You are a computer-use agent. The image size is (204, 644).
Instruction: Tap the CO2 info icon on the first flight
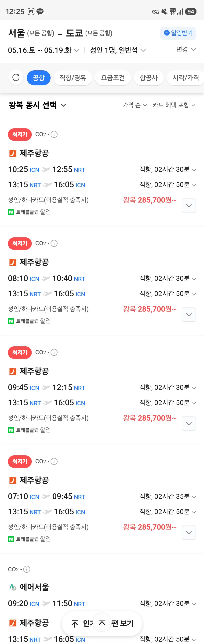coord(54,134)
